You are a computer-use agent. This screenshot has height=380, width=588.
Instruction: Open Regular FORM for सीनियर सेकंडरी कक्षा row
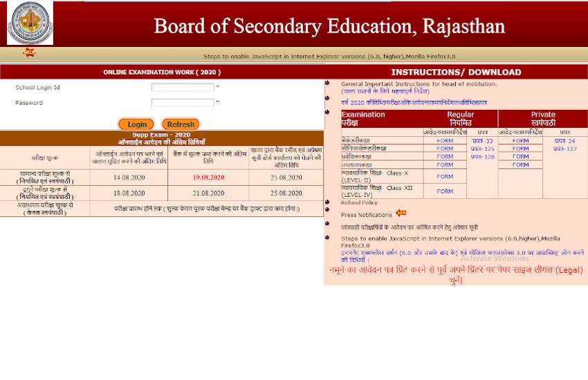click(x=445, y=149)
